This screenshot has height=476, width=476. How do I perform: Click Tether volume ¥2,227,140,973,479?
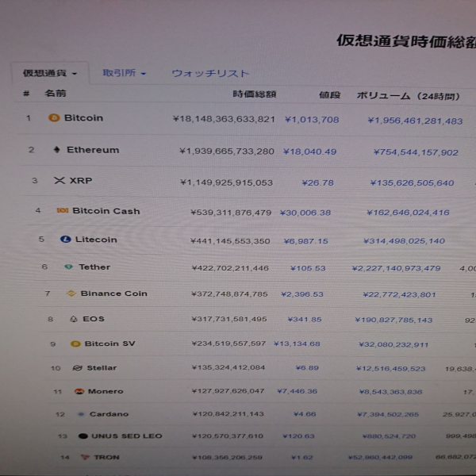(397, 268)
